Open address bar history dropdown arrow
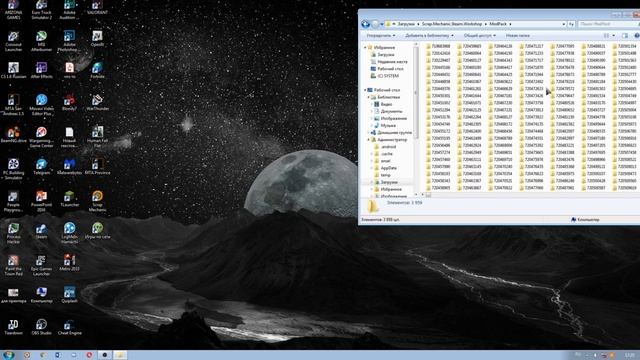The width and height of the screenshot is (640, 360). [x=564, y=24]
